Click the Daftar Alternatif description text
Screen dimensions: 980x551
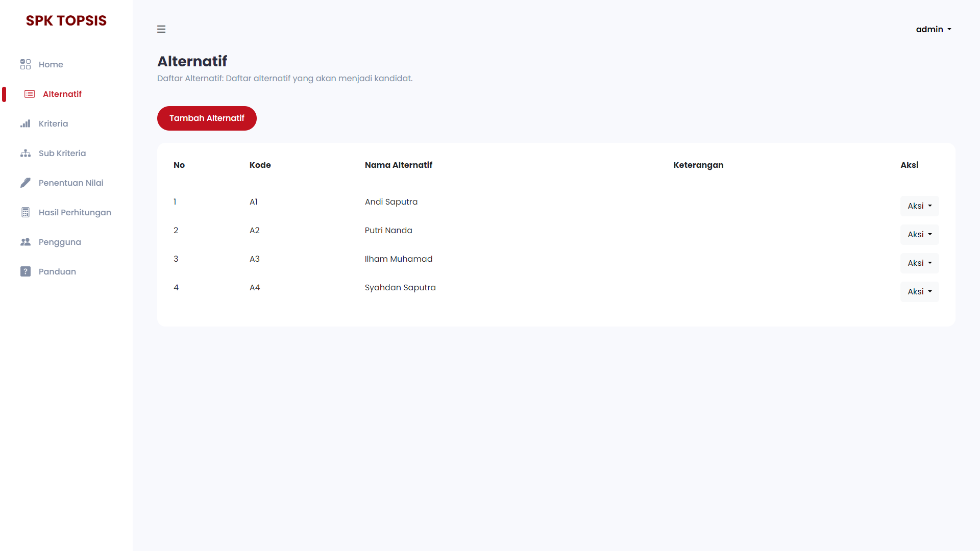(285, 78)
